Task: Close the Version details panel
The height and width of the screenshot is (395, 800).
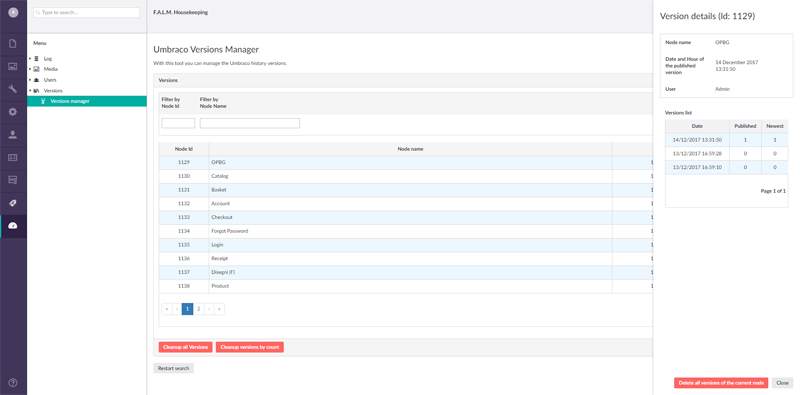Action: 782,383
